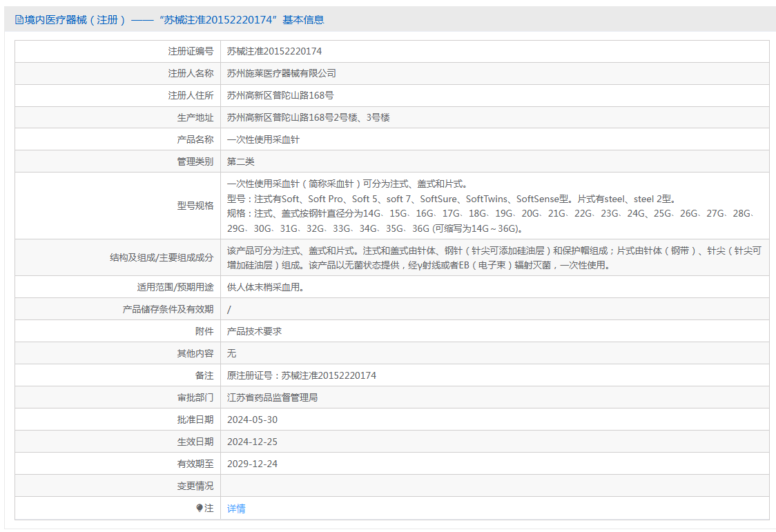
Task: Click the 审批部门 label
Action: 195,397
